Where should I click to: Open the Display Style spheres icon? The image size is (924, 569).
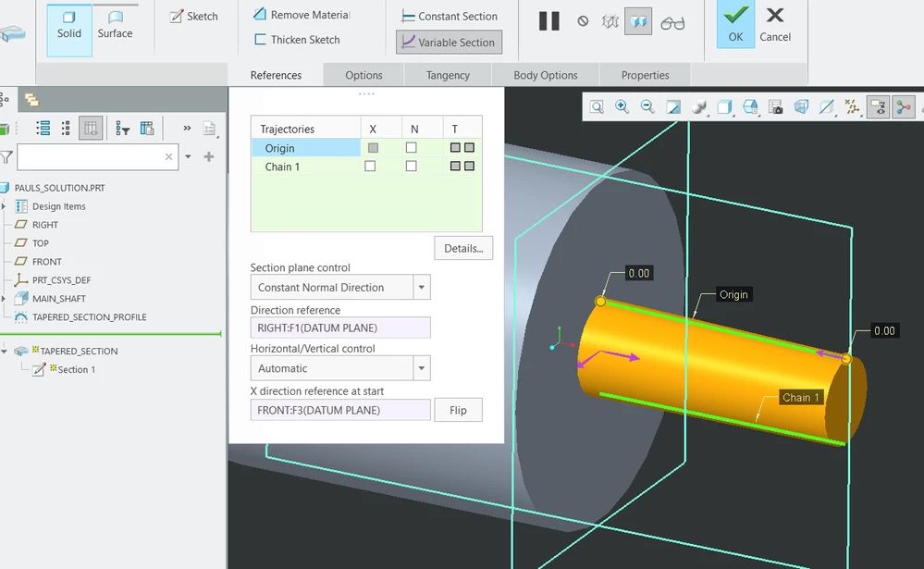tap(699, 106)
